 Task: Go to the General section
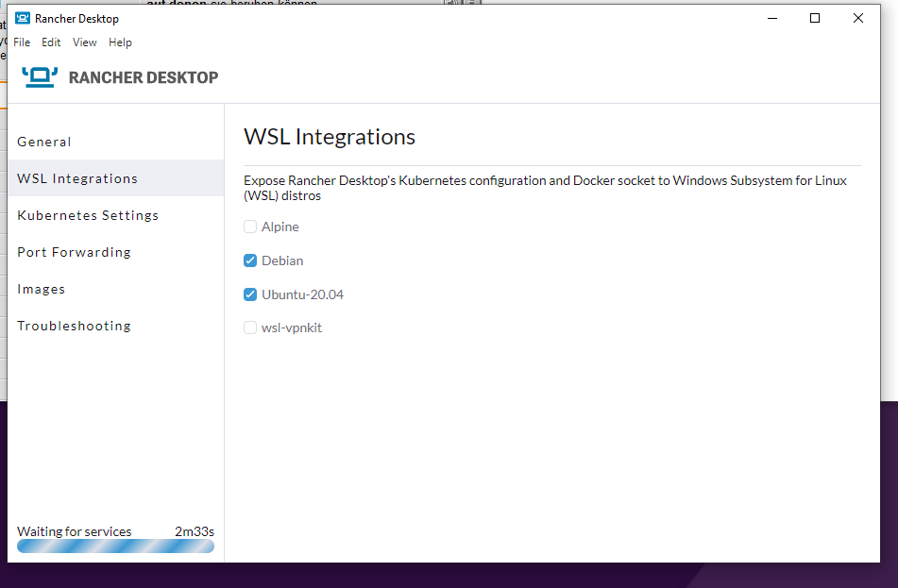click(x=44, y=142)
